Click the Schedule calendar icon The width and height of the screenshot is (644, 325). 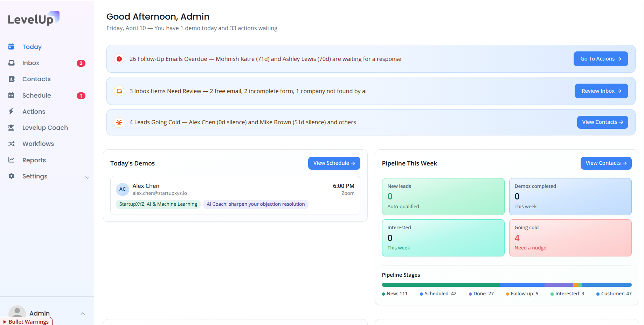(12, 95)
